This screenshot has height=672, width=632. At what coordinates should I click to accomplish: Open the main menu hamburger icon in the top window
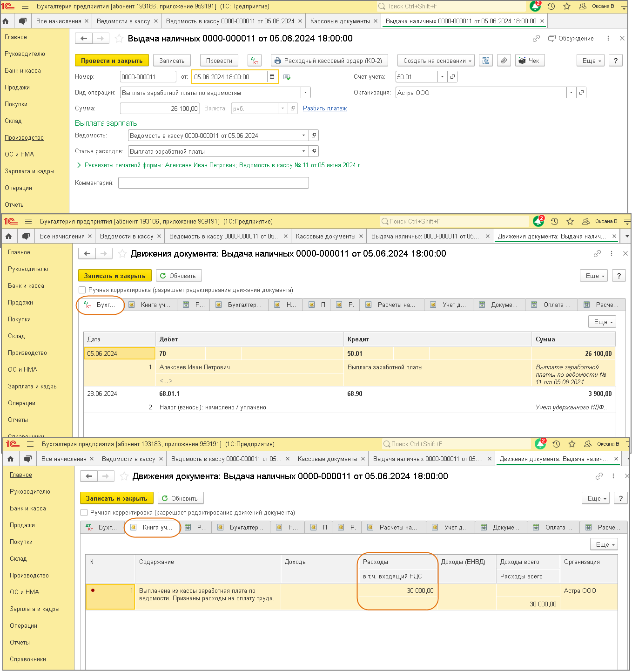pyautogui.click(x=25, y=7)
